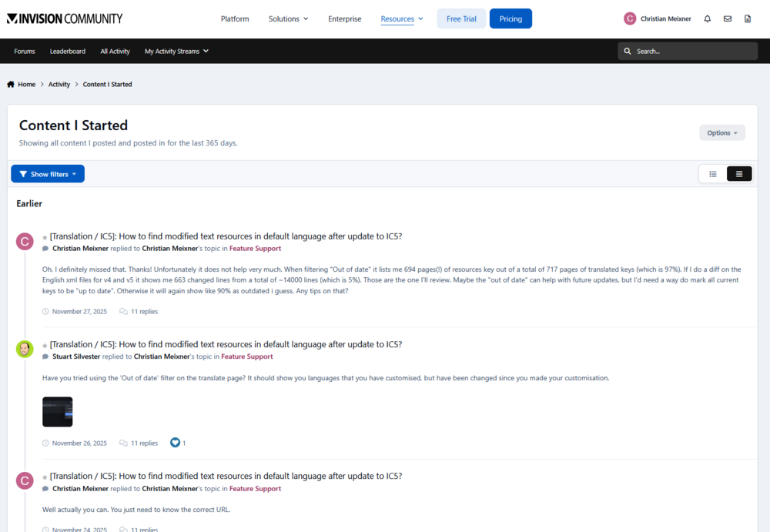The width and height of the screenshot is (770, 532).
Task: Click the document icon in header
Action: [x=748, y=18]
